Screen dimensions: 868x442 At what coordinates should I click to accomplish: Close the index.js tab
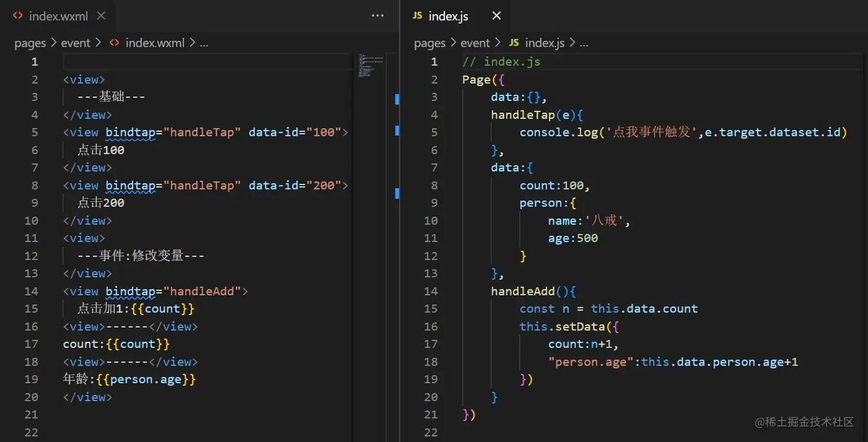pyautogui.click(x=496, y=16)
